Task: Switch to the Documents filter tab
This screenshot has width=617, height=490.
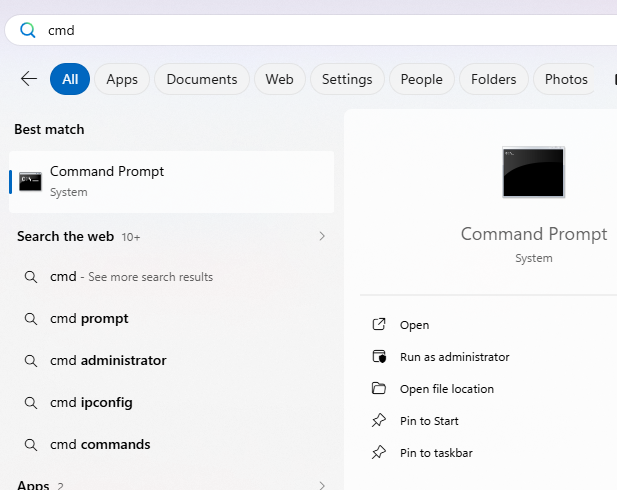Action: tap(202, 79)
